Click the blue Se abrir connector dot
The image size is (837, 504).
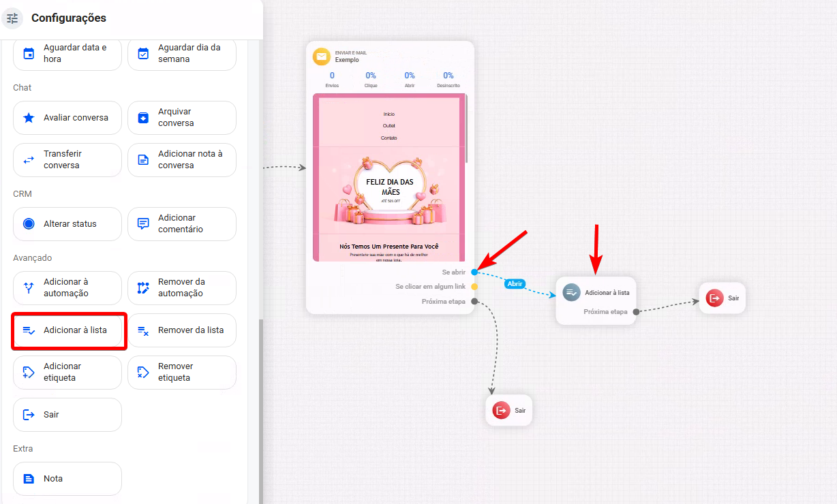click(474, 272)
